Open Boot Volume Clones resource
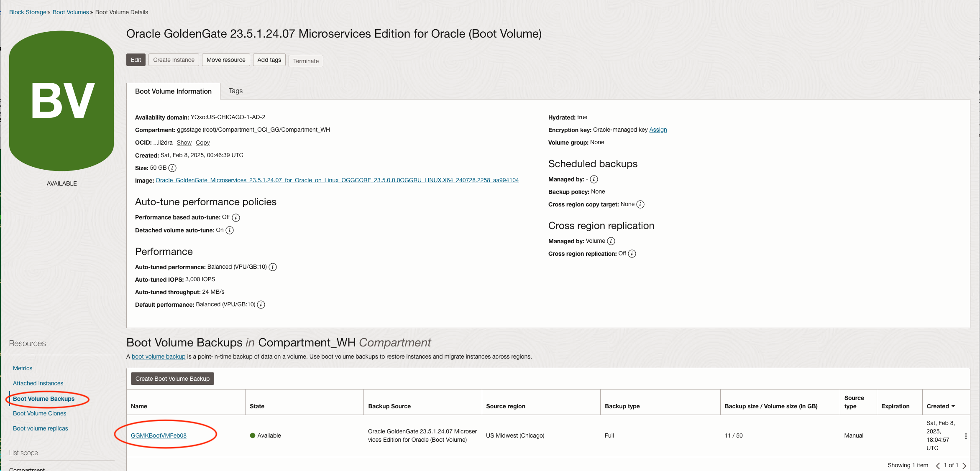The height and width of the screenshot is (471, 980). coord(40,413)
